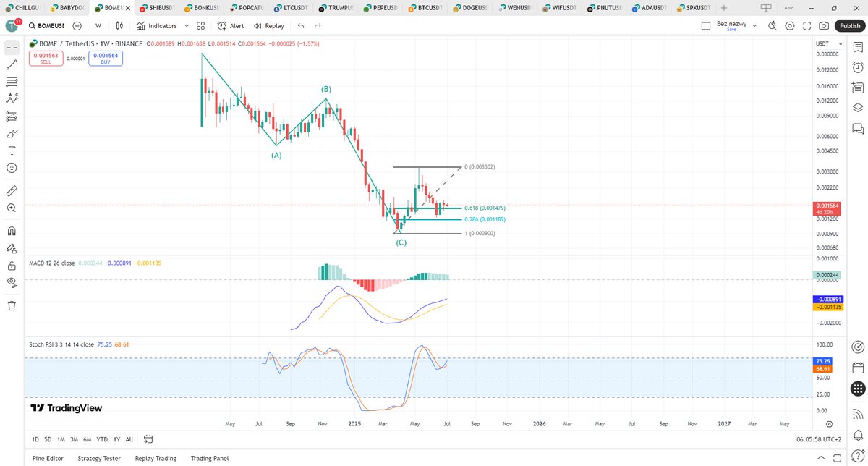Click the SELL 0.001563 button

pos(46,59)
